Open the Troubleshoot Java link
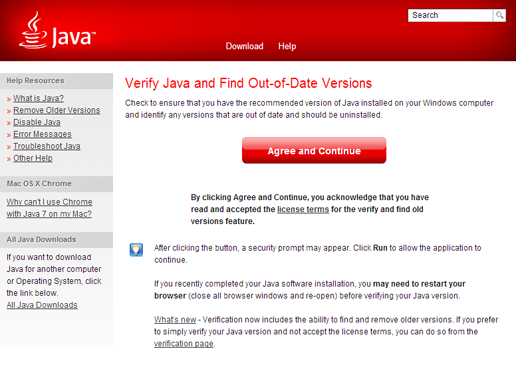The width and height of the screenshot is (516, 365). pos(47,146)
